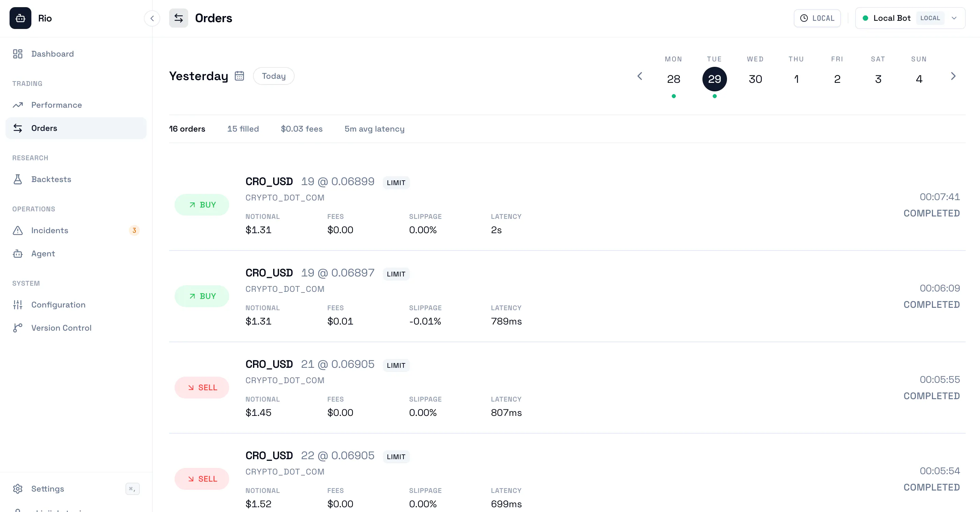This screenshot has width=980, height=512.
Task: Open the Agent page
Action: click(x=76, y=254)
